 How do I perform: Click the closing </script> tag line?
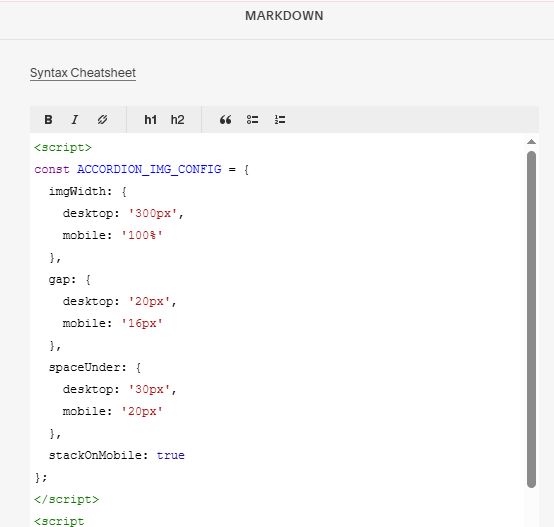click(x=66, y=499)
